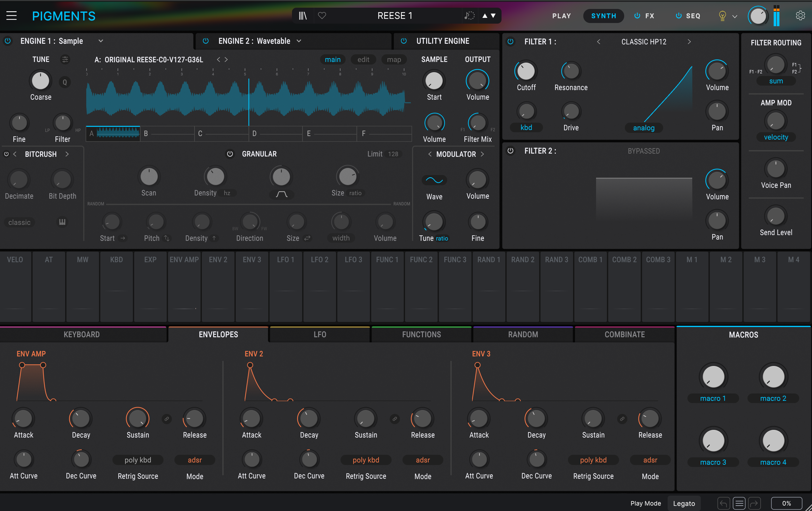Viewport: 812px width, 511px height.
Task: Click the granular shape window icon
Action: tap(281, 194)
